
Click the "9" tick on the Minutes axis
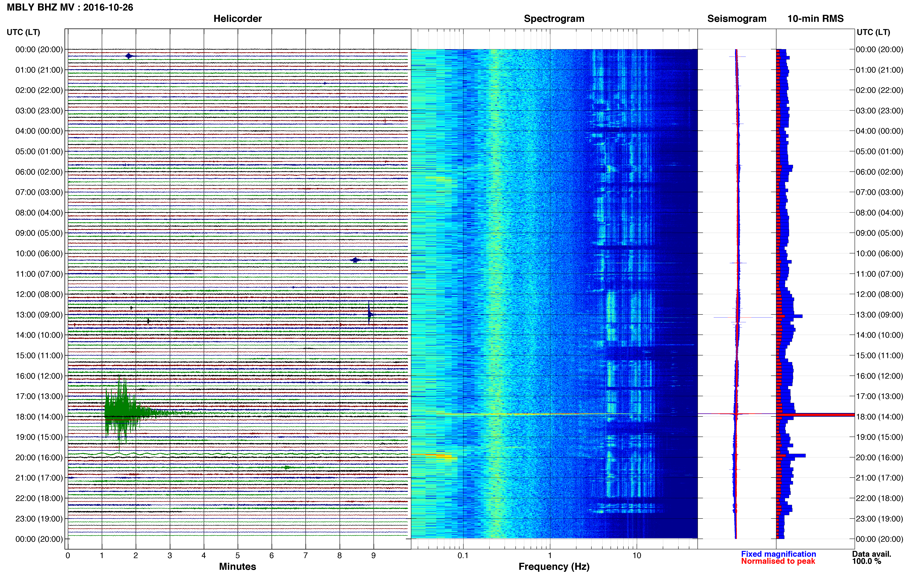coord(373,556)
